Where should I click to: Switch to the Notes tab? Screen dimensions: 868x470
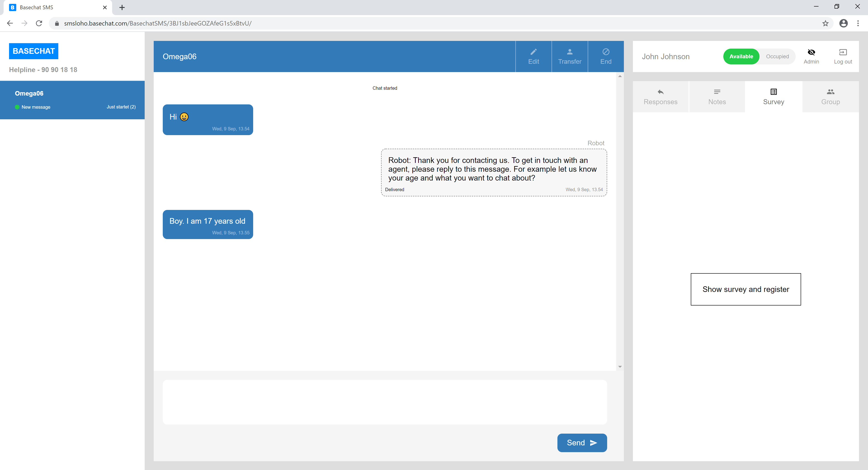[717, 97]
